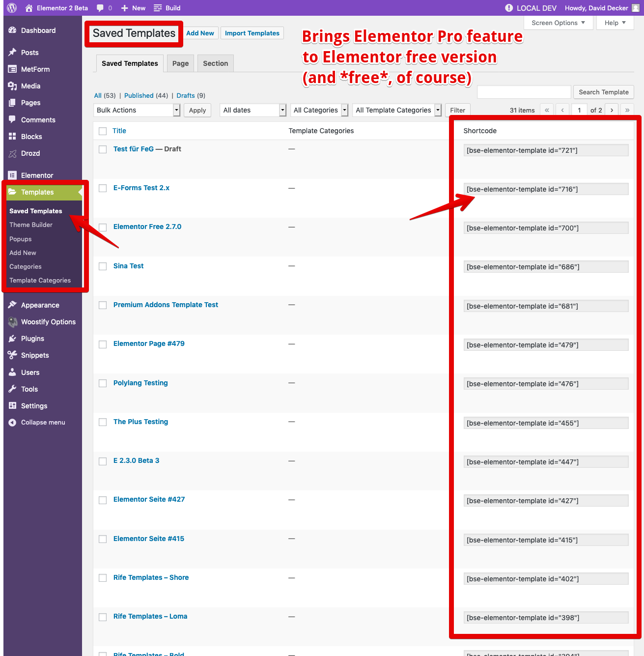Click the Media sidebar icon
The width and height of the screenshot is (644, 656).
tap(12, 86)
